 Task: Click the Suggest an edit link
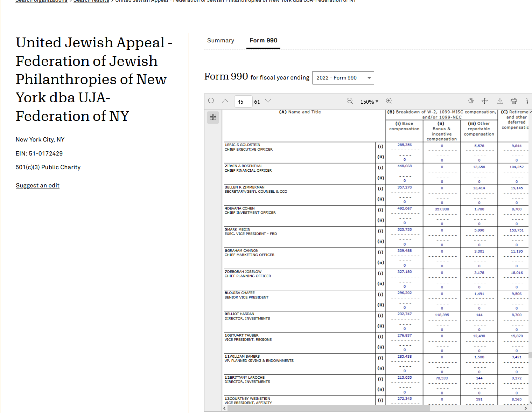tap(37, 186)
